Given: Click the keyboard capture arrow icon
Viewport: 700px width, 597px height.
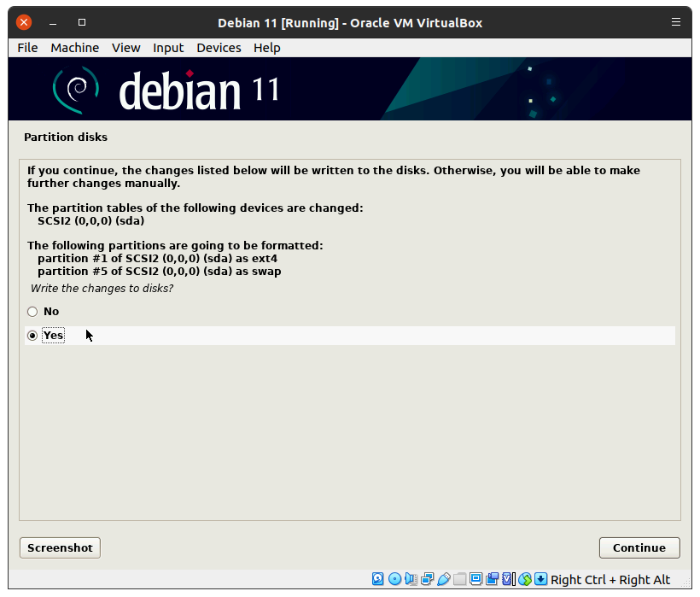Looking at the screenshot, I should tap(541, 579).
